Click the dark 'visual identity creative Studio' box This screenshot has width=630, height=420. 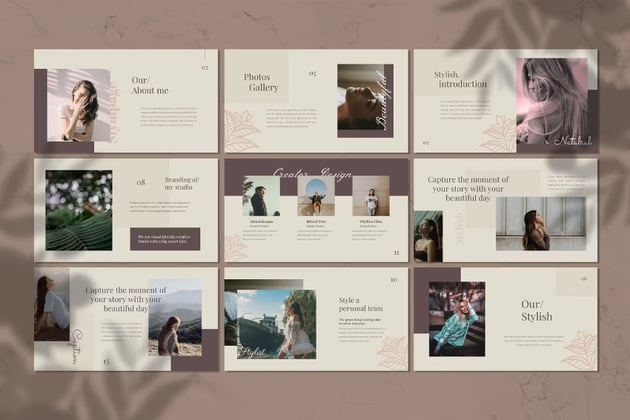coord(165,238)
